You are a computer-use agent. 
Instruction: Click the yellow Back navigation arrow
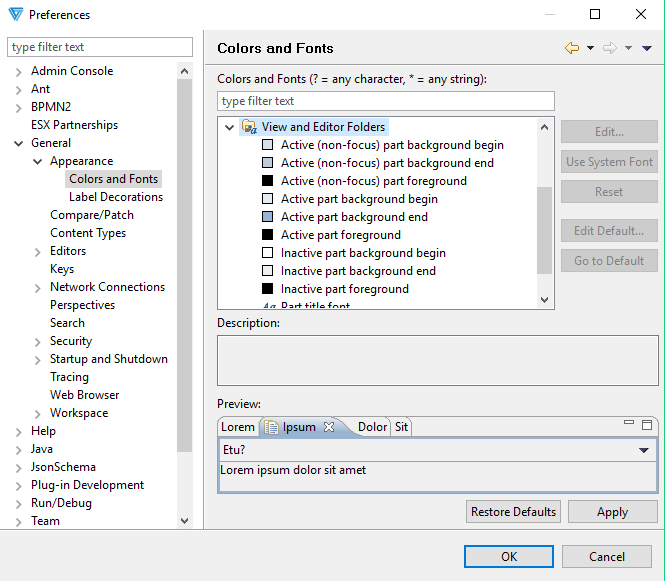point(571,48)
